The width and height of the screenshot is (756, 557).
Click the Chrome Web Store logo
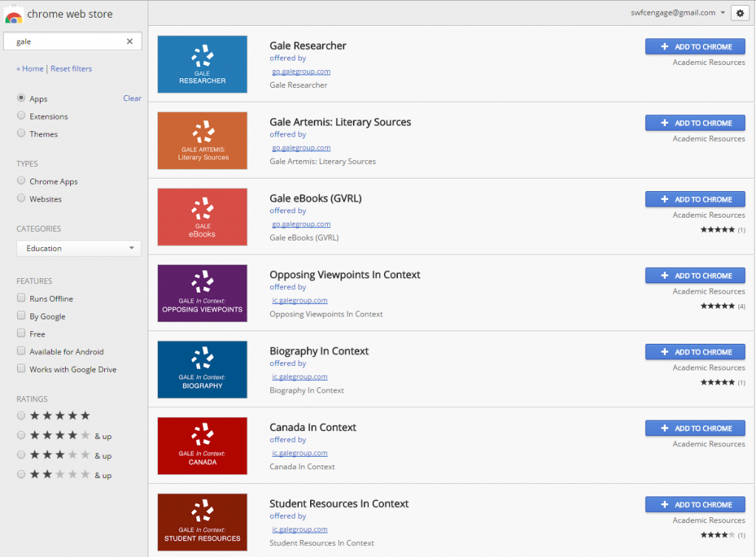13,13
